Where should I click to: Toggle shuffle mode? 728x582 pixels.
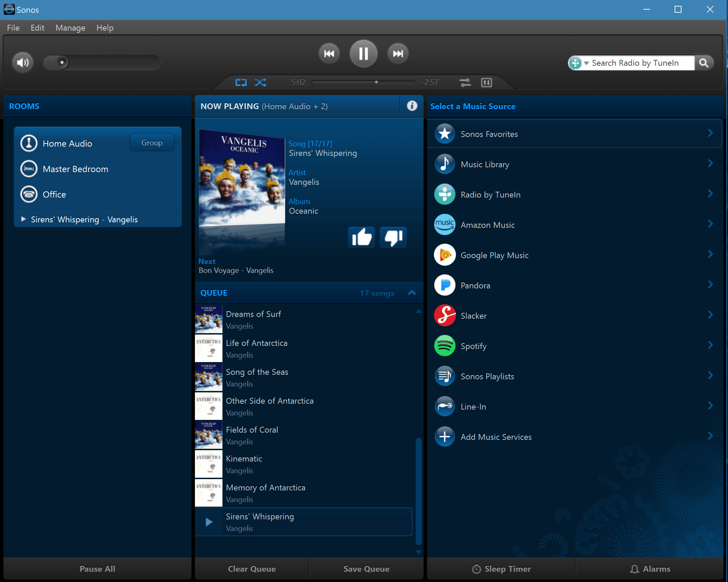click(260, 82)
